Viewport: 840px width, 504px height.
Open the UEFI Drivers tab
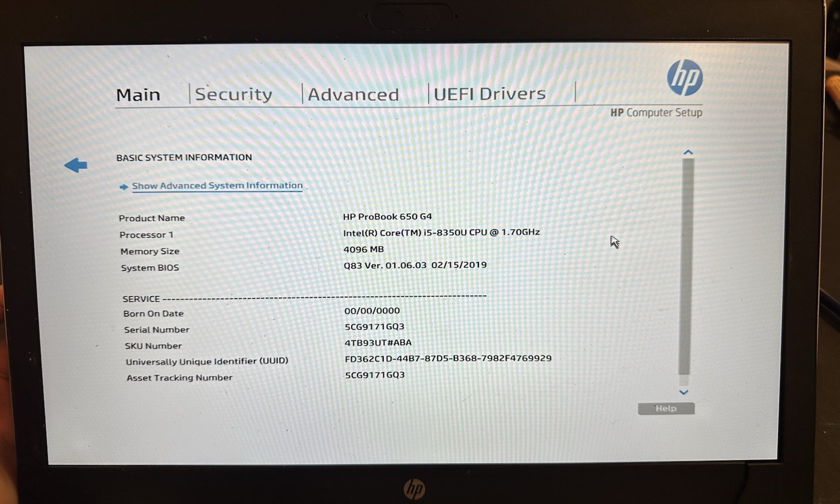(x=490, y=93)
